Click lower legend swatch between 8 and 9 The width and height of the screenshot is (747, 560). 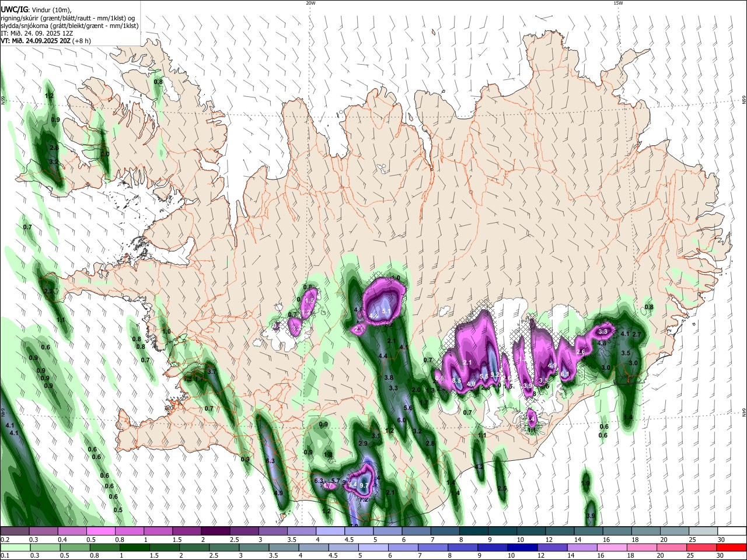[x=463, y=547]
